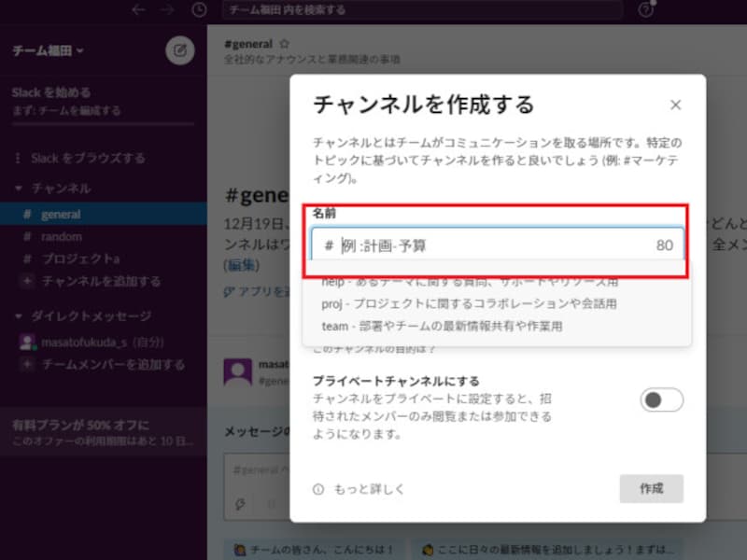
Task: Open the もっと詳しく learn more link
Action: pos(369,489)
